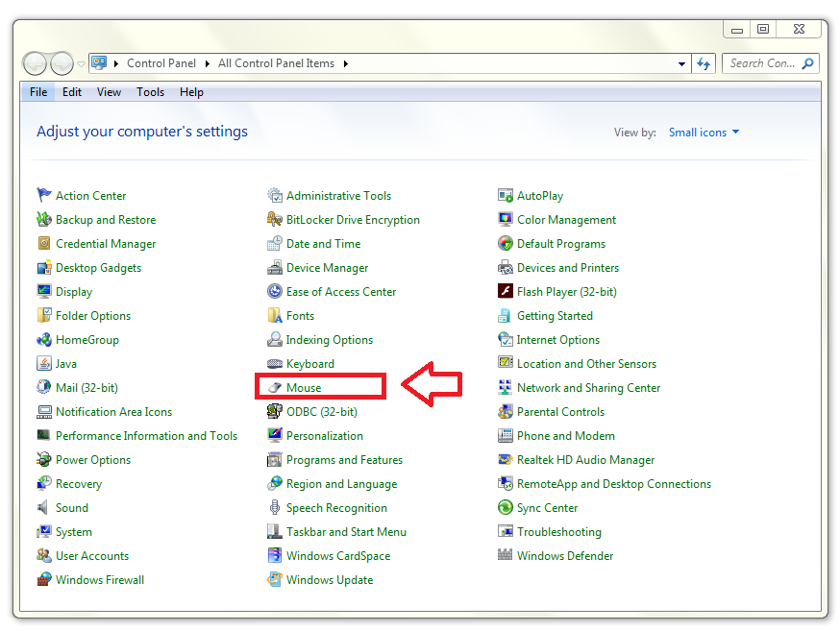Open the Edit menu
This screenshot has height=631, width=840.
pos(72,92)
